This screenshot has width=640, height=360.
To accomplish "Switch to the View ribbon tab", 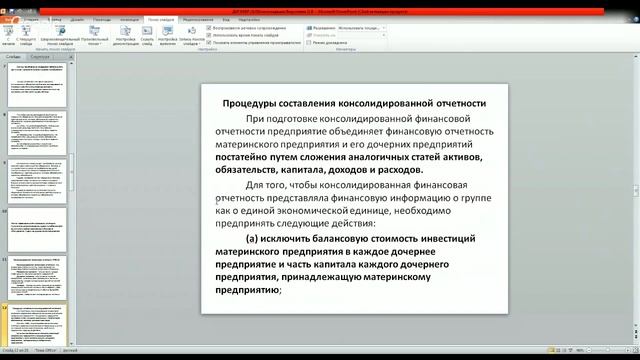I will pyautogui.click(x=226, y=20).
